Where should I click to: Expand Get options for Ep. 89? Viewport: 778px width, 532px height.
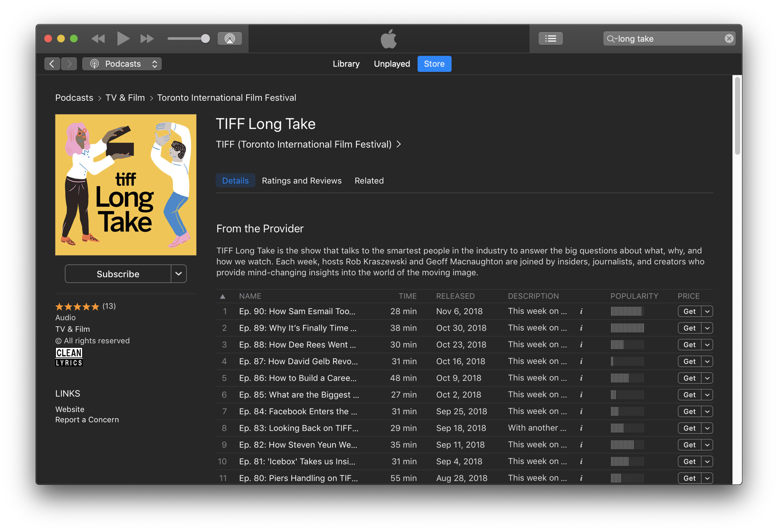(707, 328)
